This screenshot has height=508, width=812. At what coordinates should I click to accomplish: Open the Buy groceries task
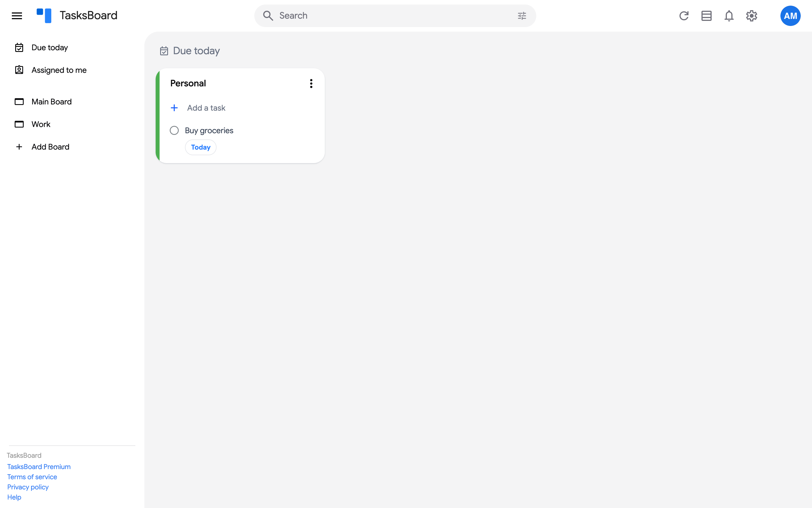209,130
